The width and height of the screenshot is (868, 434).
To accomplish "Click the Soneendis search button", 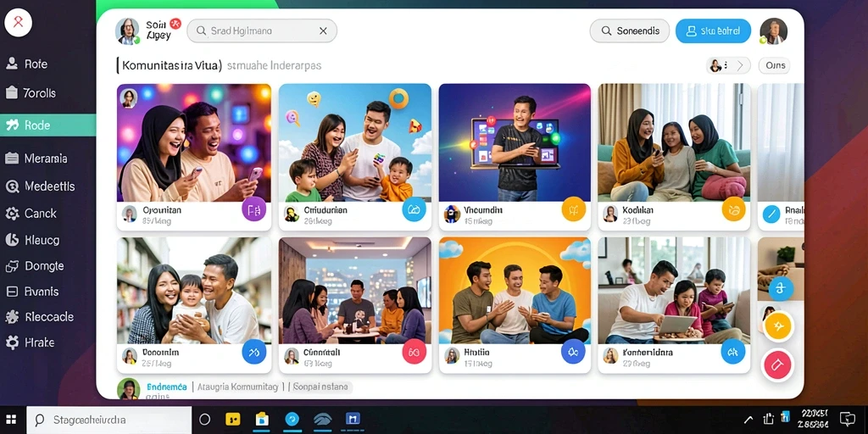I will point(630,31).
